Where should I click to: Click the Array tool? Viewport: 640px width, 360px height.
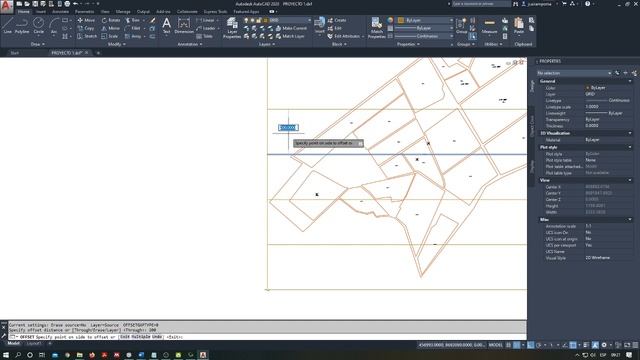(133, 36)
